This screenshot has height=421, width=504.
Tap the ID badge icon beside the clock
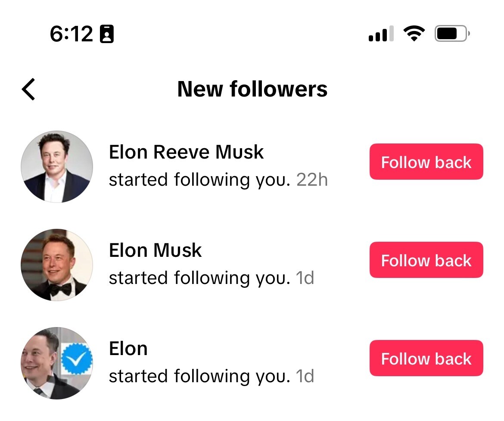pyautogui.click(x=107, y=34)
